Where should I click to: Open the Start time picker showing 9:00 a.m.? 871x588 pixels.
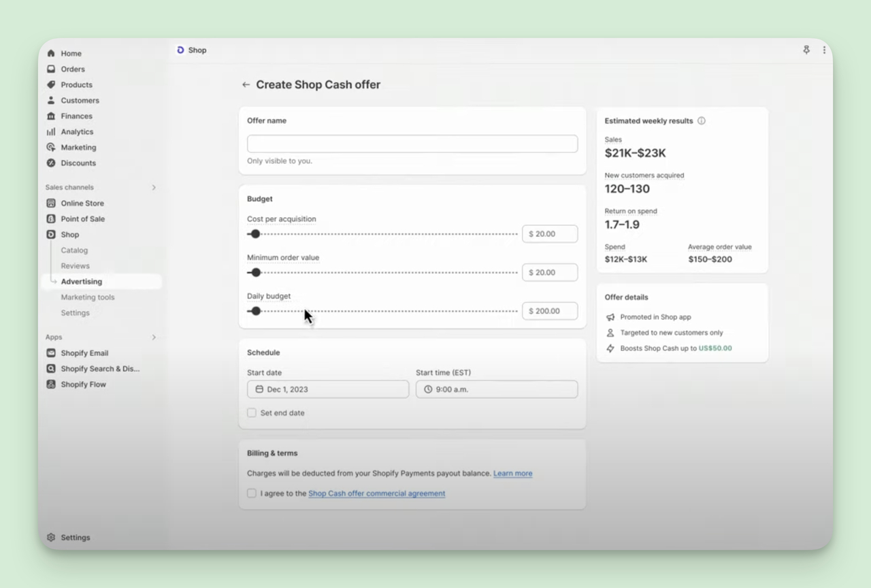[x=497, y=389]
